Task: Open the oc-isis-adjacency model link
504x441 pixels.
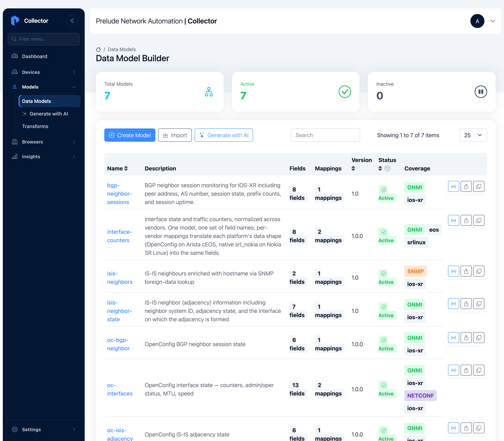Action: click(x=120, y=434)
